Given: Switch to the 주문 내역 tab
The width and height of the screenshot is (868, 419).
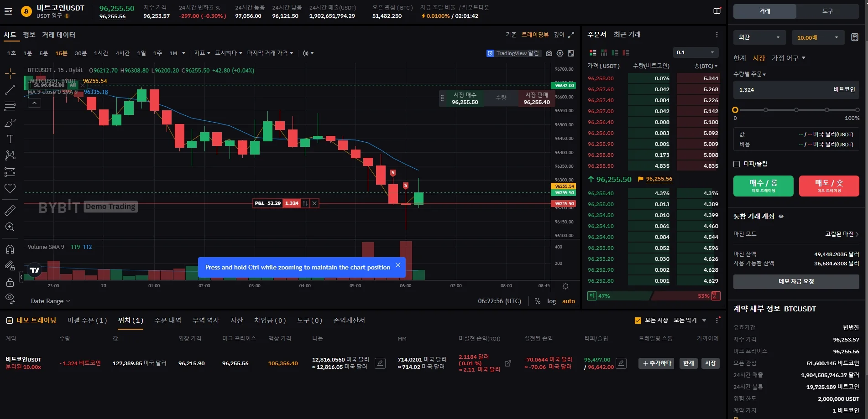Looking at the screenshot, I should (167, 321).
